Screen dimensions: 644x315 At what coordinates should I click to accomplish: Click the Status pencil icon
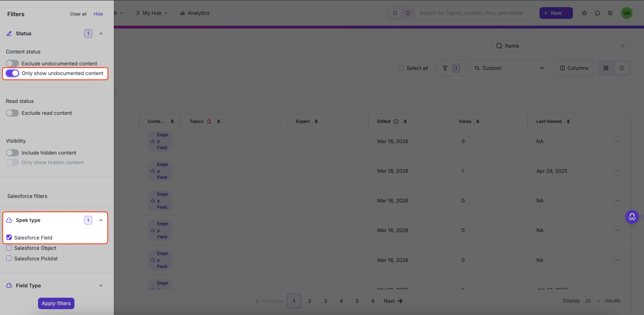click(x=9, y=33)
